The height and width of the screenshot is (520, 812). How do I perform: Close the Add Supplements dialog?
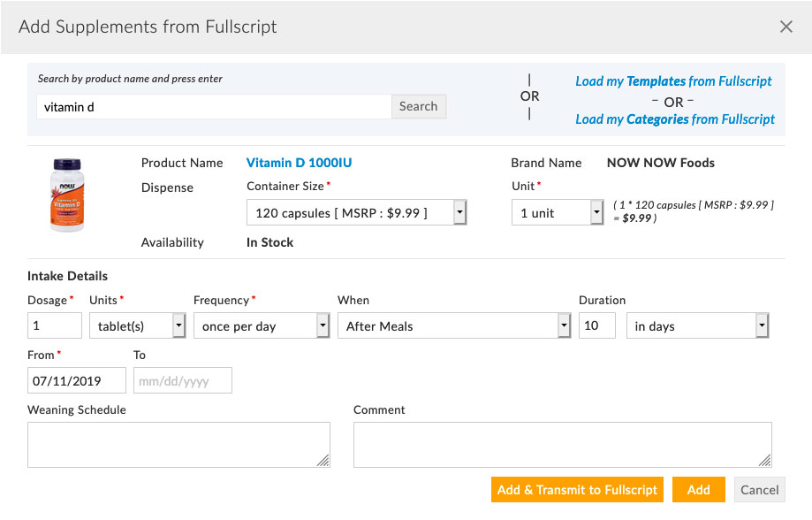(x=785, y=27)
